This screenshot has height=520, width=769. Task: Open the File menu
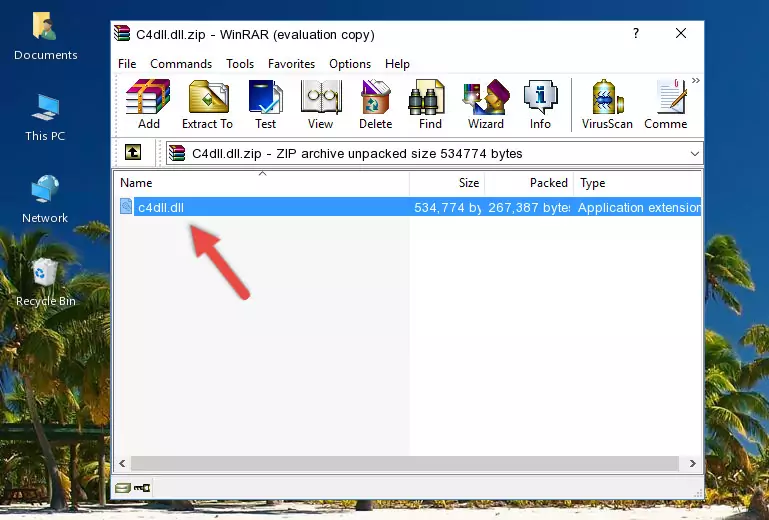click(x=127, y=64)
